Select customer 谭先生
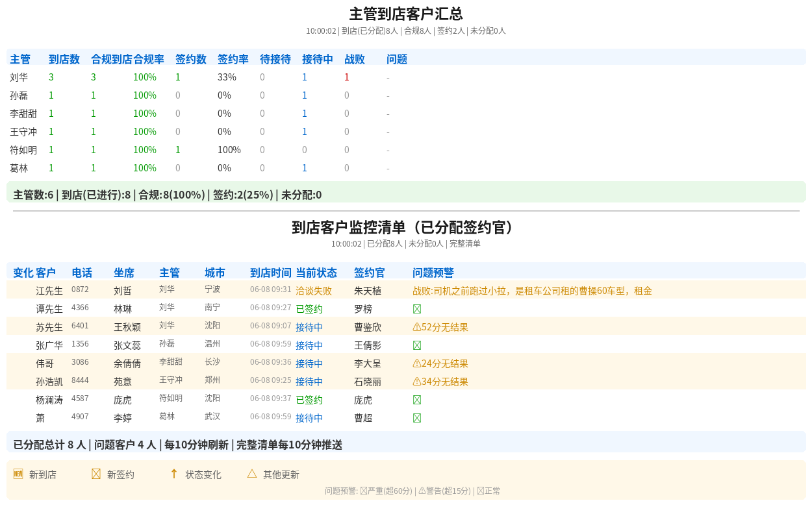 [49, 309]
